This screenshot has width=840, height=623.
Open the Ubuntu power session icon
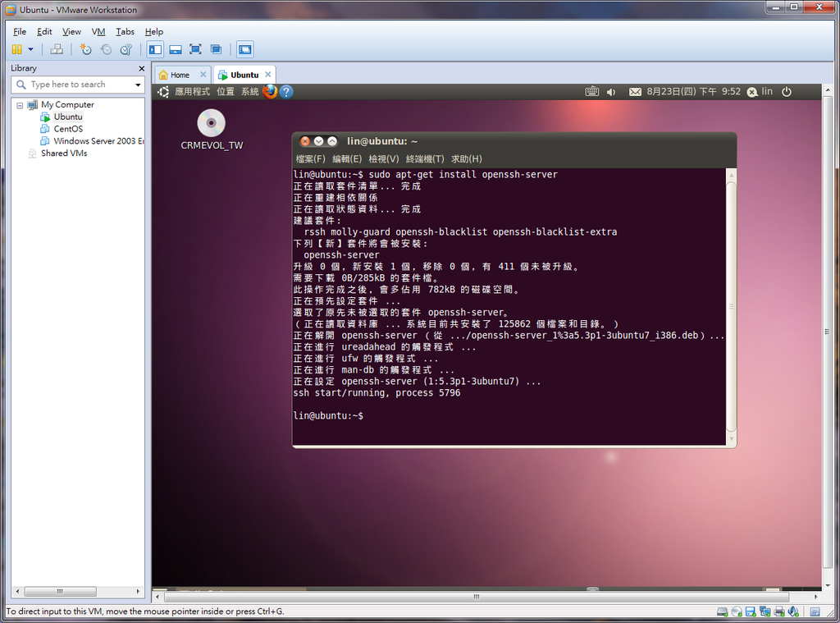click(787, 92)
